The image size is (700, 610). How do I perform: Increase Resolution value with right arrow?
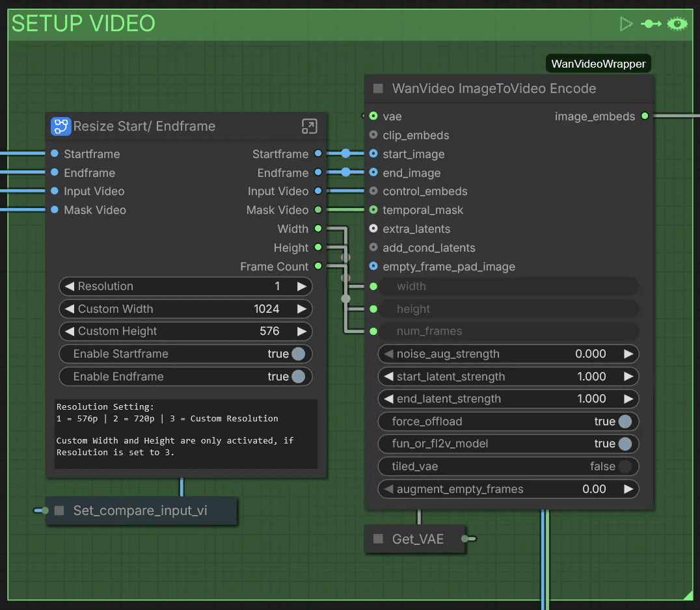pyautogui.click(x=303, y=287)
